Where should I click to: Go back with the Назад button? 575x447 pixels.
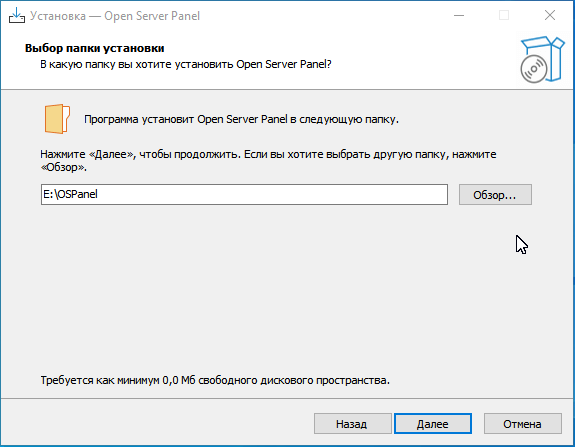click(x=352, y=424)
